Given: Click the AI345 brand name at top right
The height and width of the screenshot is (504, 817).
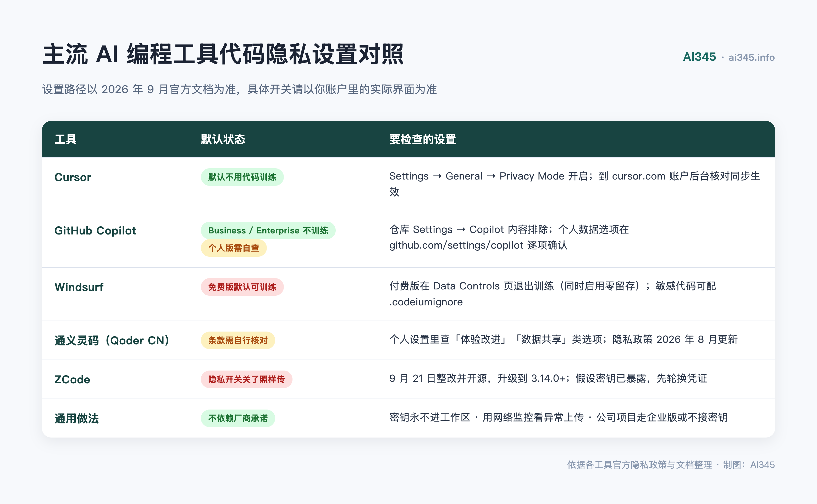Looking at the screenshot, I should point(699,57).
